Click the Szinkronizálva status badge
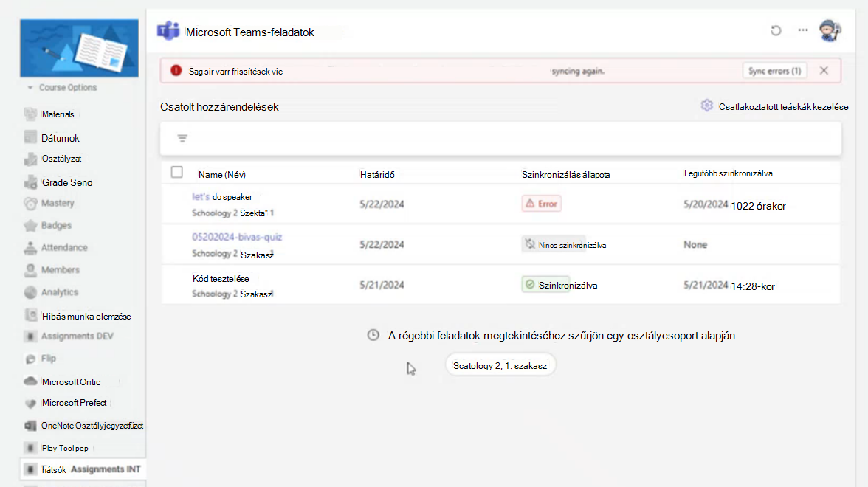This screenshot has height=487, width=868. (560, 285)
